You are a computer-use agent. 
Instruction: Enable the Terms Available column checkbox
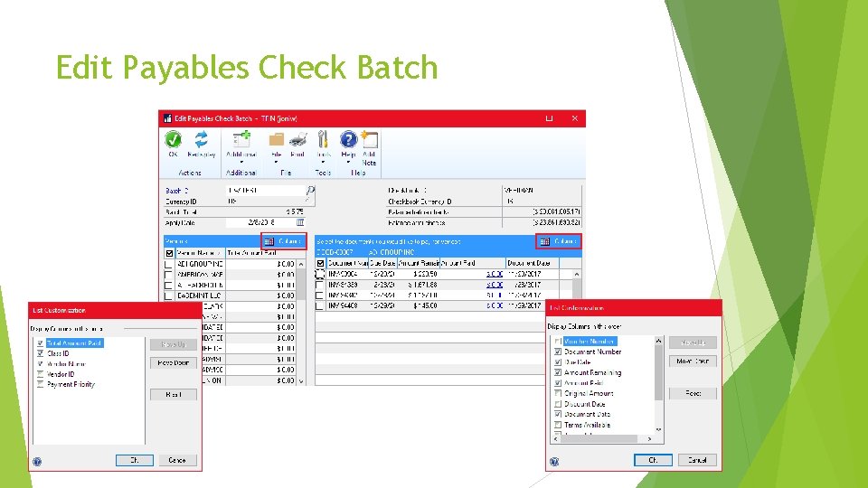tap(558, 425)
